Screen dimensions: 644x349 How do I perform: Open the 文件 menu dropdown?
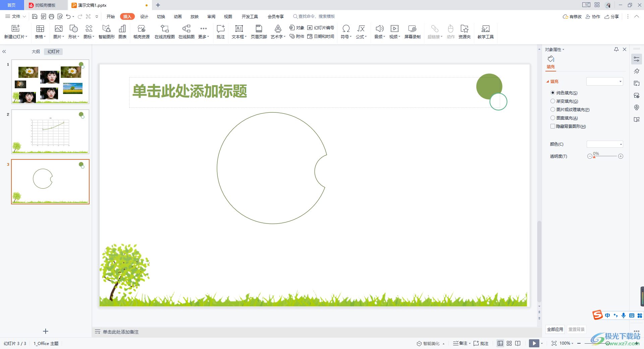tap(15, 16)
